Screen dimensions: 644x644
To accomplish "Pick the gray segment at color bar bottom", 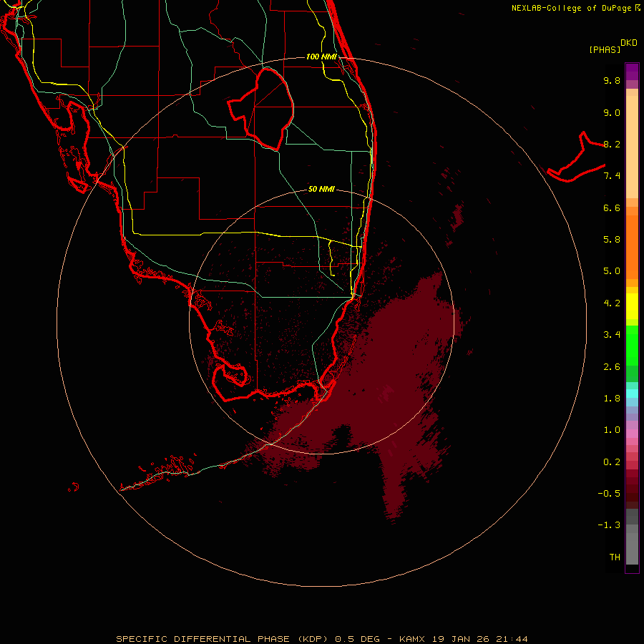I will [632, 548].
